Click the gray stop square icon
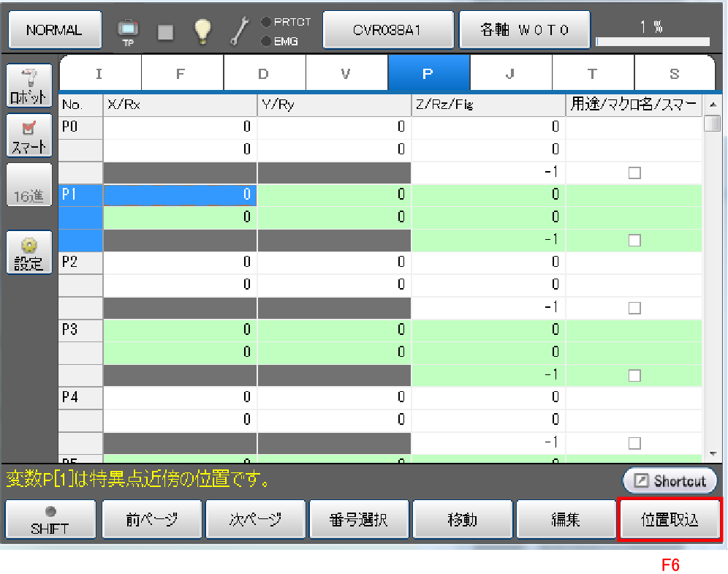 [x=166, y=31]
